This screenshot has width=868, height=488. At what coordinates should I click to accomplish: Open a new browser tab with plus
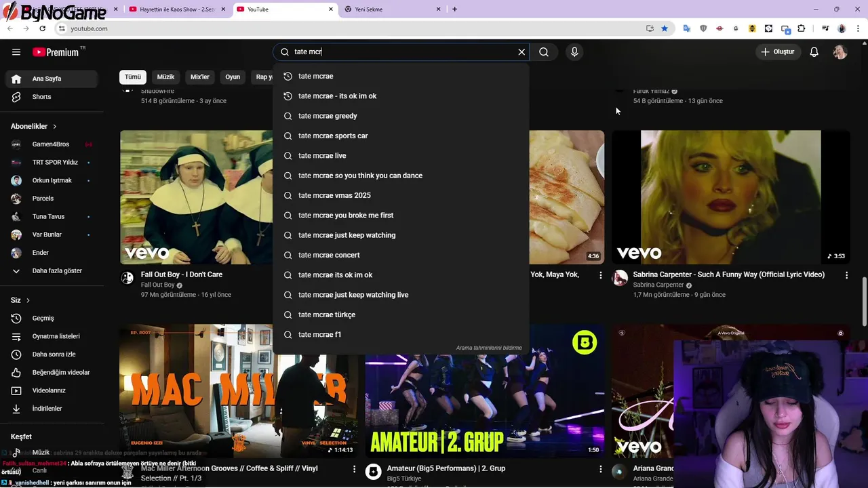tap(454, 9)
